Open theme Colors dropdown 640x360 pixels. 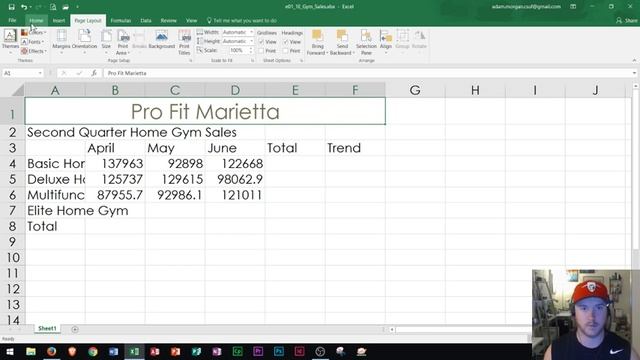[x=33, y=32]
